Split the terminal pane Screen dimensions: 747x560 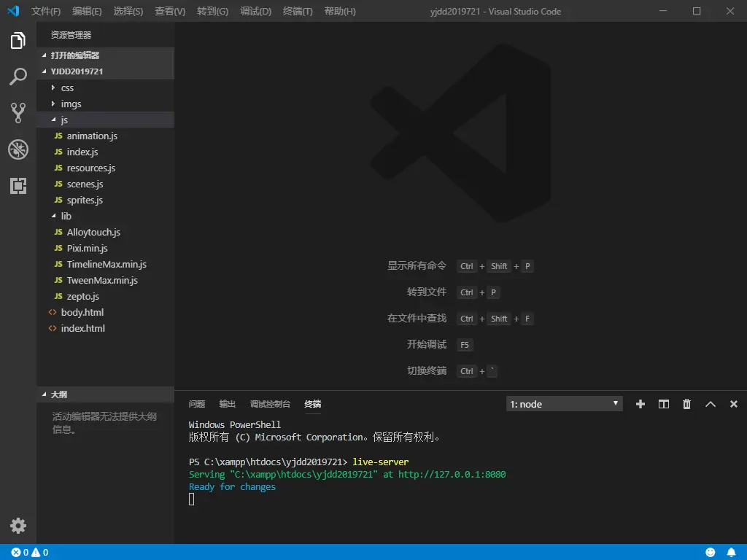pos(664,404)
